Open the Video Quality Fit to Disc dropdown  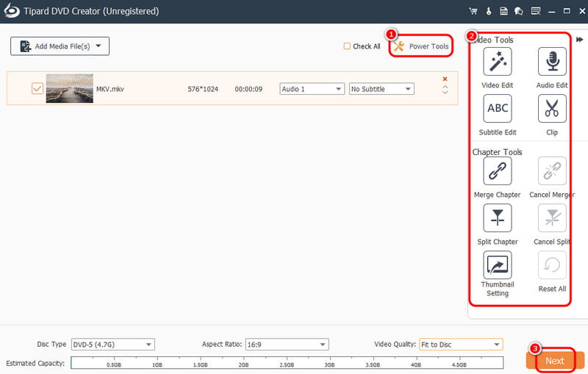[497, 345]
